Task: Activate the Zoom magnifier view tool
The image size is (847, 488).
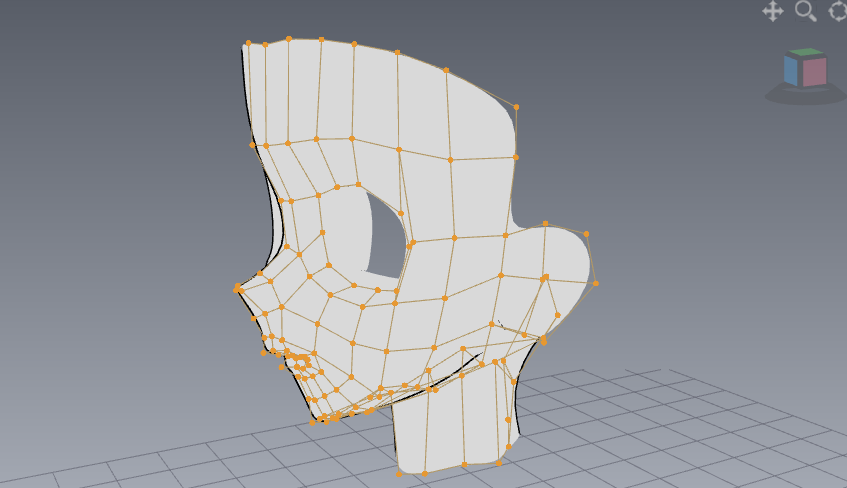Action: click(x=805, y=11)
